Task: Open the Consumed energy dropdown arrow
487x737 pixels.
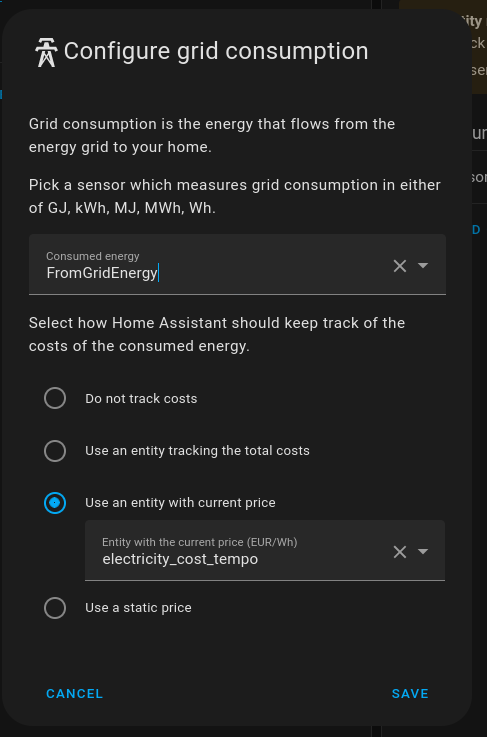Action: pyautogui.click(x=423, y=266)
